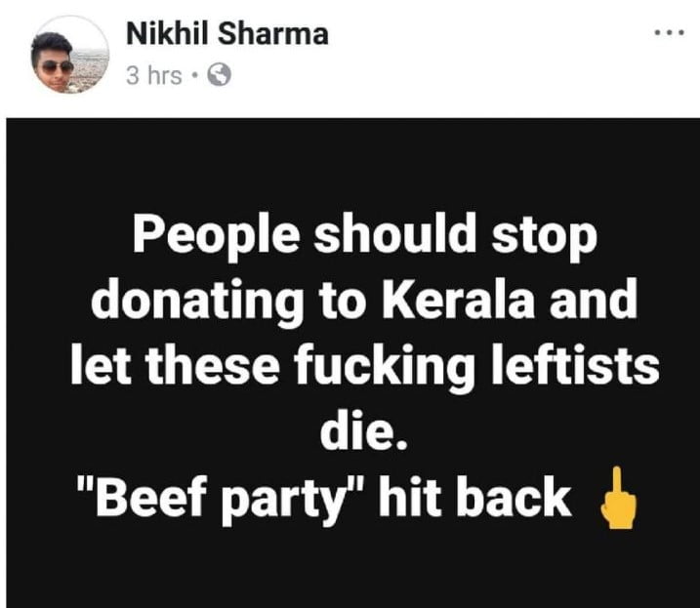Click the dot separator beside the timestamp
The width and height of the screenshot is (700, 608).
(194, 75)
